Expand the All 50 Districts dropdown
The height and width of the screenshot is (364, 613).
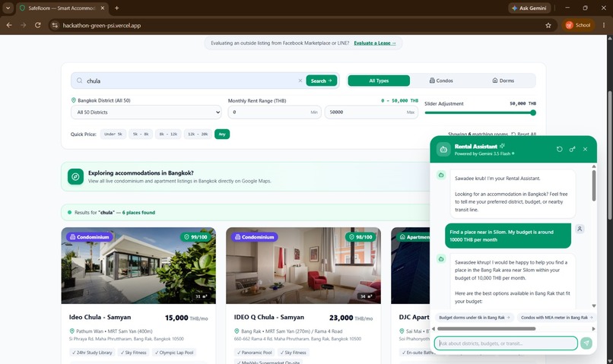[147, 112]
